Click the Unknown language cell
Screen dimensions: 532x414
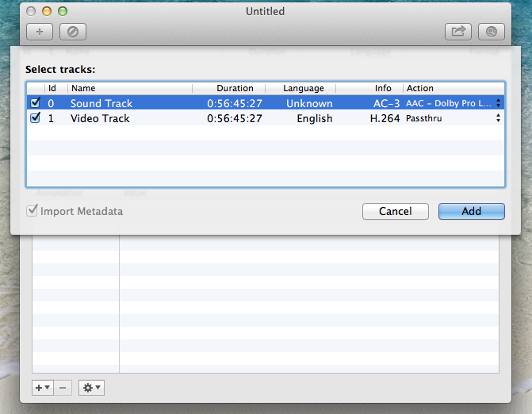click(309, 103)
